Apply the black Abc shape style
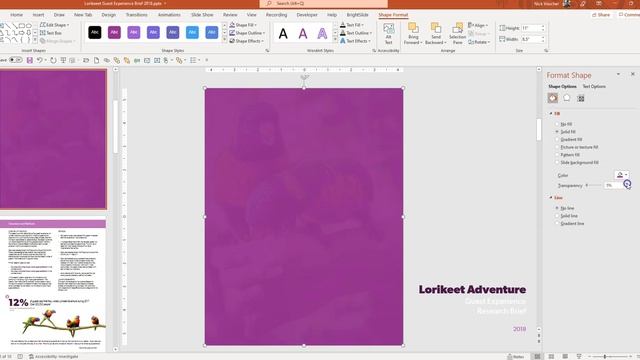Screen dimensions: 640x360 click(95, 32)
